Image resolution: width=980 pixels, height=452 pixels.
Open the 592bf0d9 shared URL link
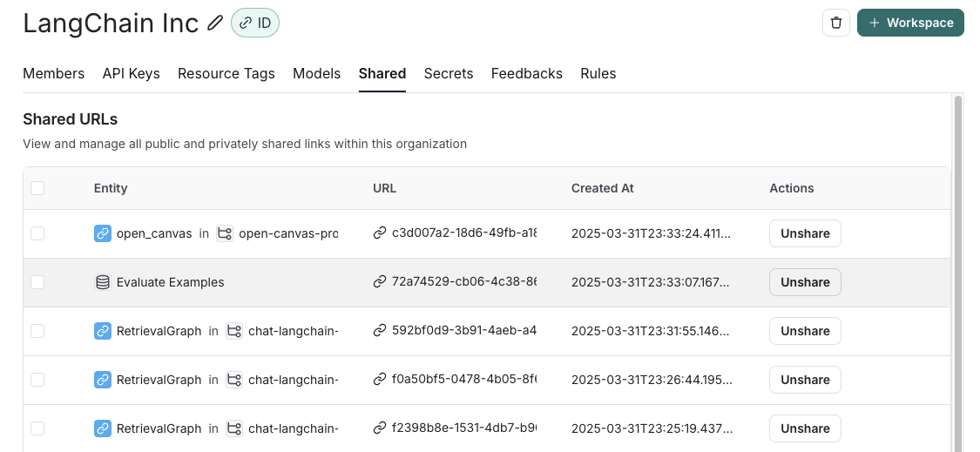pos(463,331)
